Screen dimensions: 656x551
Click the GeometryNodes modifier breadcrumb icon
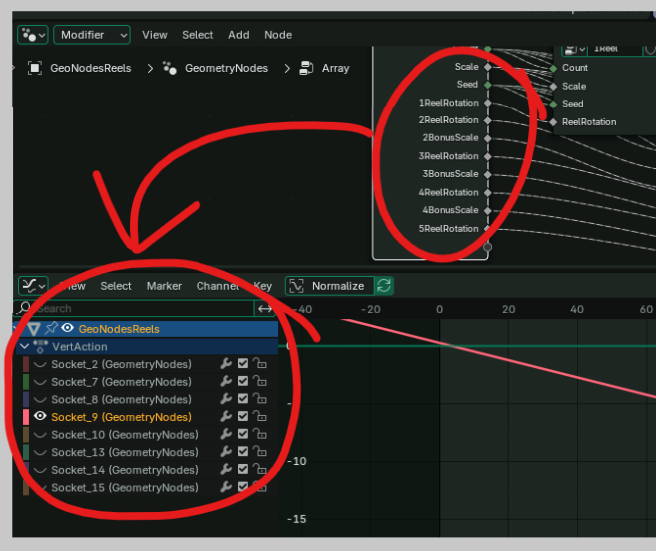pyautogui.click(x=169, y=68)
